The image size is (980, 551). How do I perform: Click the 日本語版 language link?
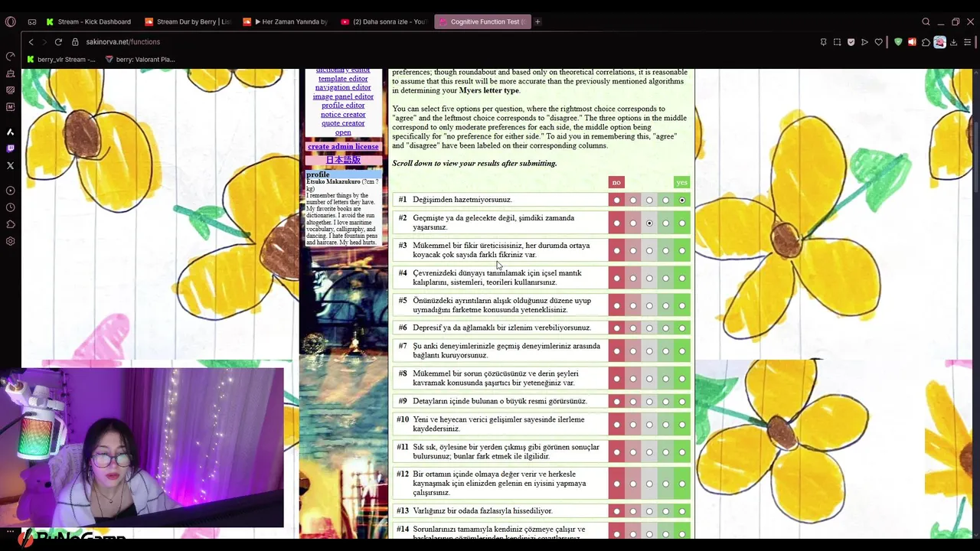tap(343, 160)
